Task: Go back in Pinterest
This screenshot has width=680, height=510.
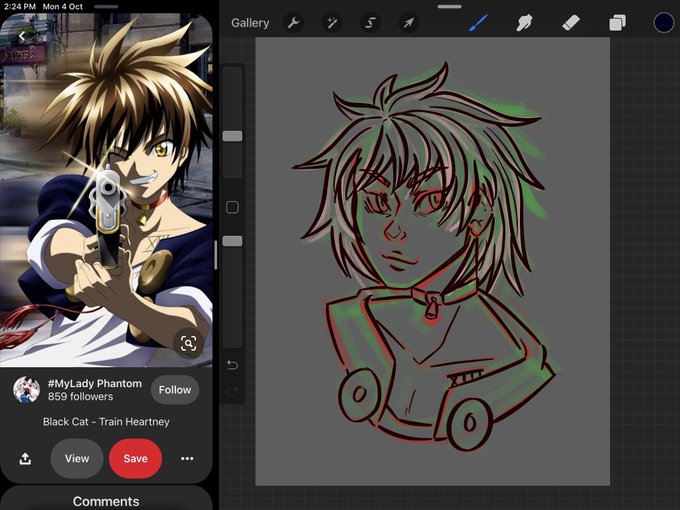Action: tap(23, 36)
